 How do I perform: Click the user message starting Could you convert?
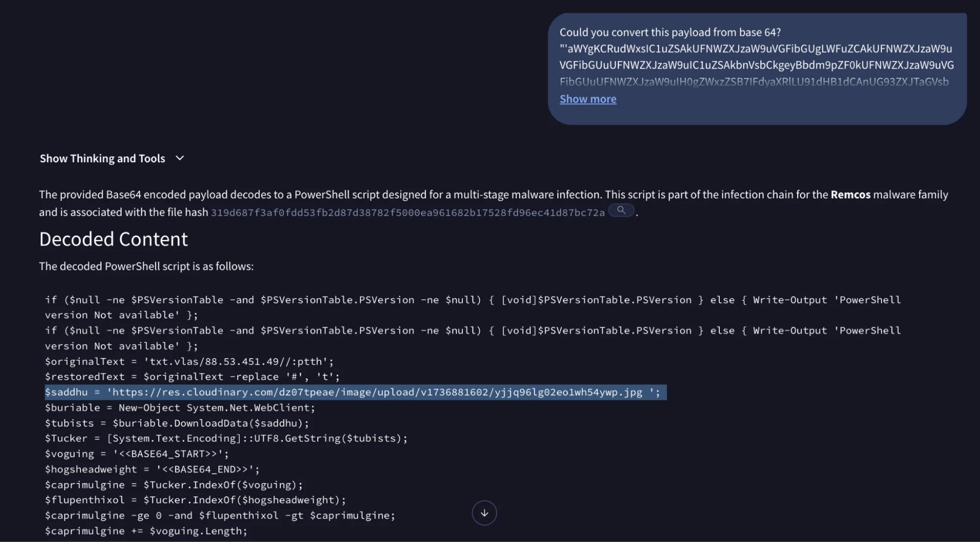(x=670, y=32)
